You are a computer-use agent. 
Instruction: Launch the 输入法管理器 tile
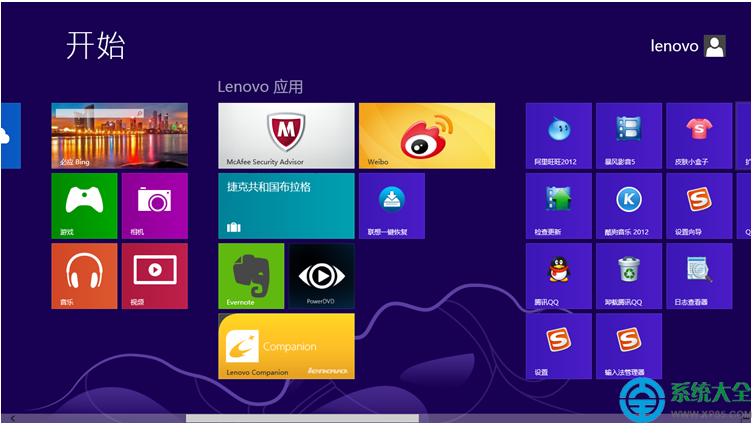click(629, 346)
